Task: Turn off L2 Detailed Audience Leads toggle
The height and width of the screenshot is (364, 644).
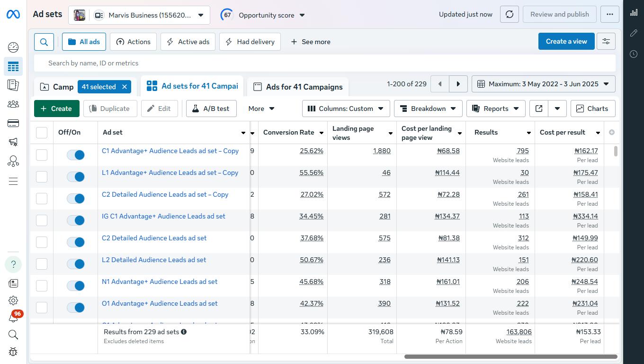Action: click(x=76, y=264)
